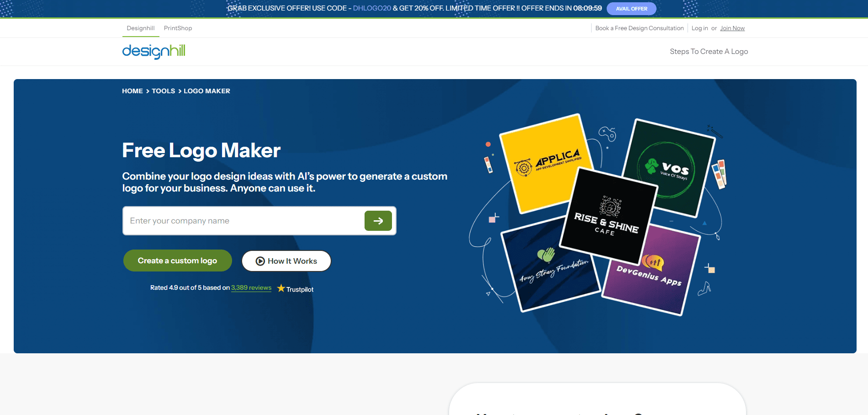868x415 pixels.
Task: Click the designhill logo
Action: point(153,51)
